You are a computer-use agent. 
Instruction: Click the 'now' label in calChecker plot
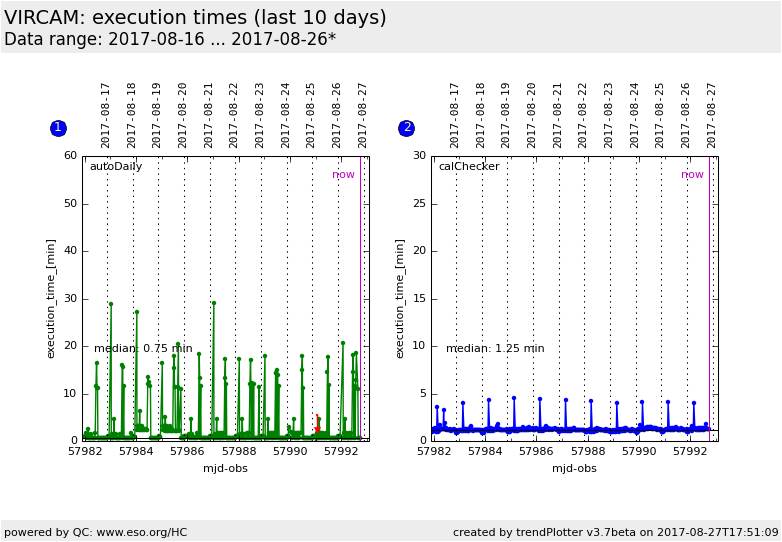[x=692, y=175]
